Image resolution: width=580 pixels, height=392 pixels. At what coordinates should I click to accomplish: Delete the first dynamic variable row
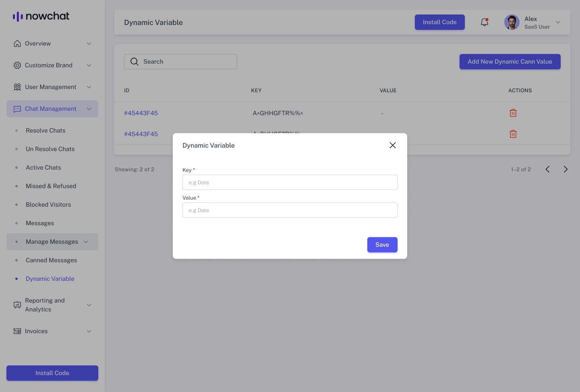(x=513, y=113)
